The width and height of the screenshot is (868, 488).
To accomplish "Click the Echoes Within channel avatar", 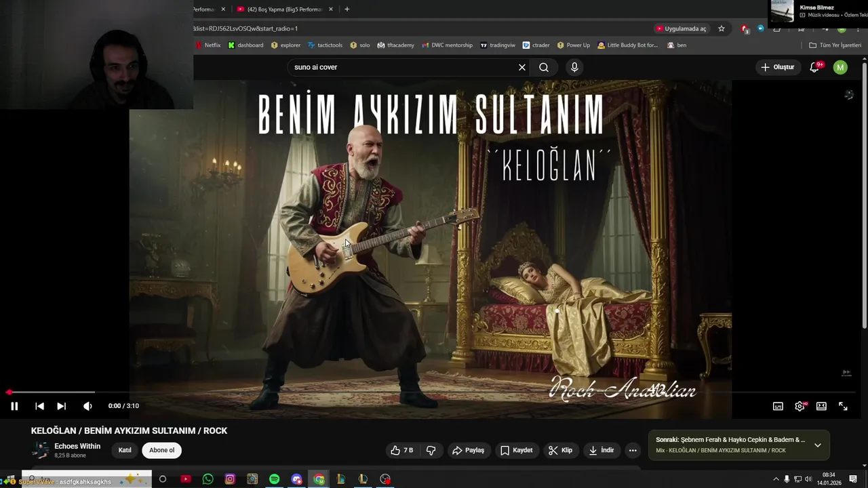I will pyautogui.click(x=41, y=450).
